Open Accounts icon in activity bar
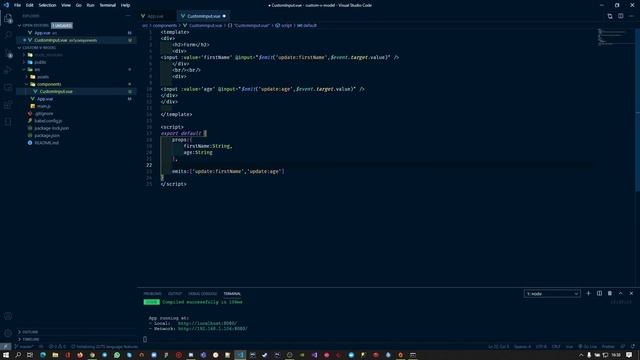 coord(8,316)
